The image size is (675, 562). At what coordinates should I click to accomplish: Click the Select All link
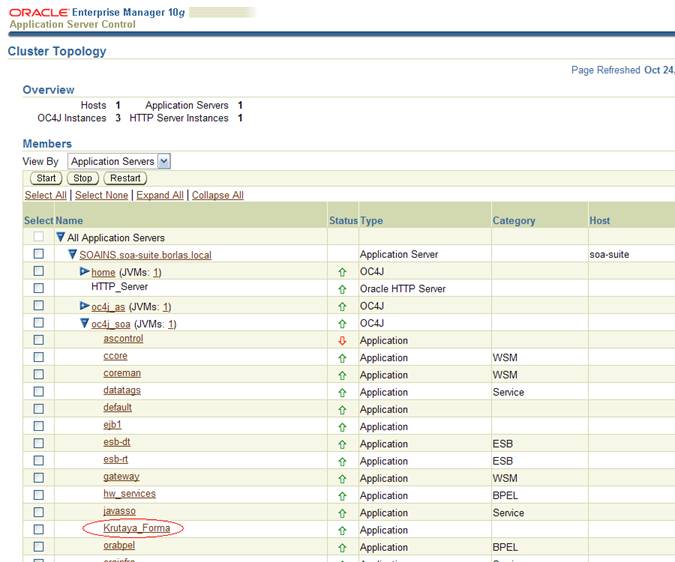point(46,195)
